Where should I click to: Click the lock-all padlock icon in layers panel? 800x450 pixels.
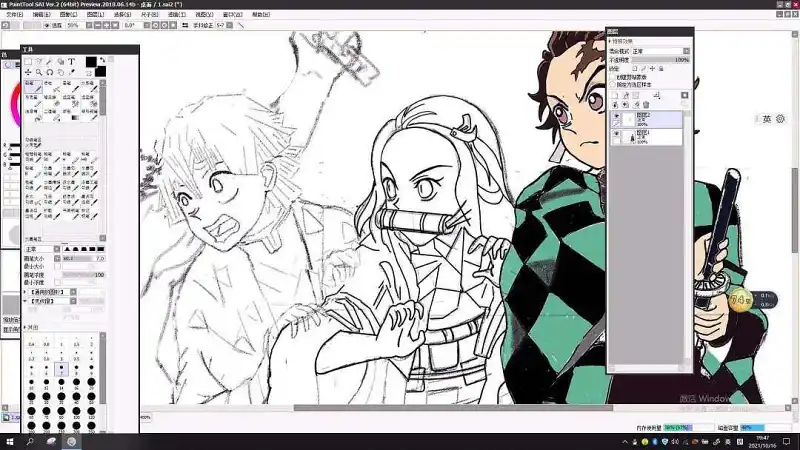661,68
